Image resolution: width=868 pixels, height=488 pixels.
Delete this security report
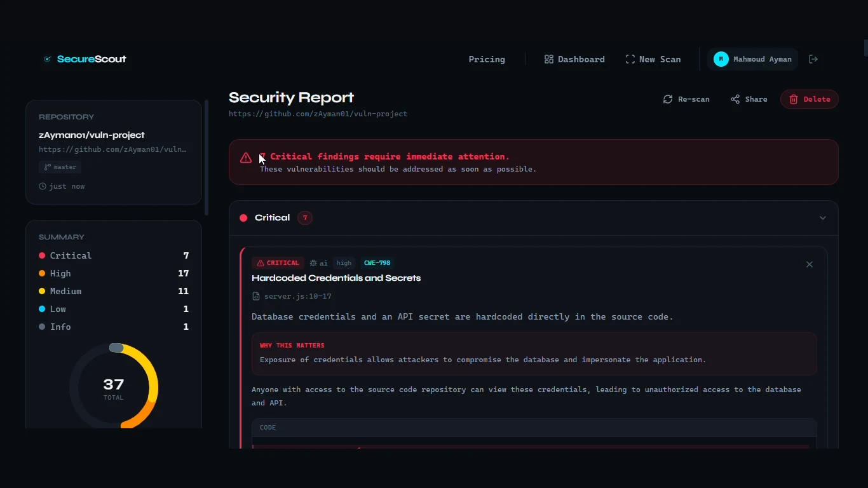(810, 99)
